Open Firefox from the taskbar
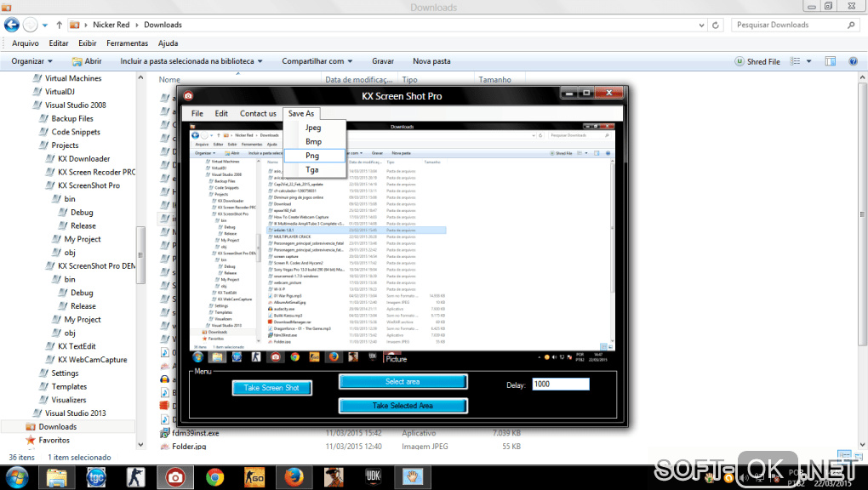Image resolution: width=868 pixels, height=490 pixels. (294, 476)
